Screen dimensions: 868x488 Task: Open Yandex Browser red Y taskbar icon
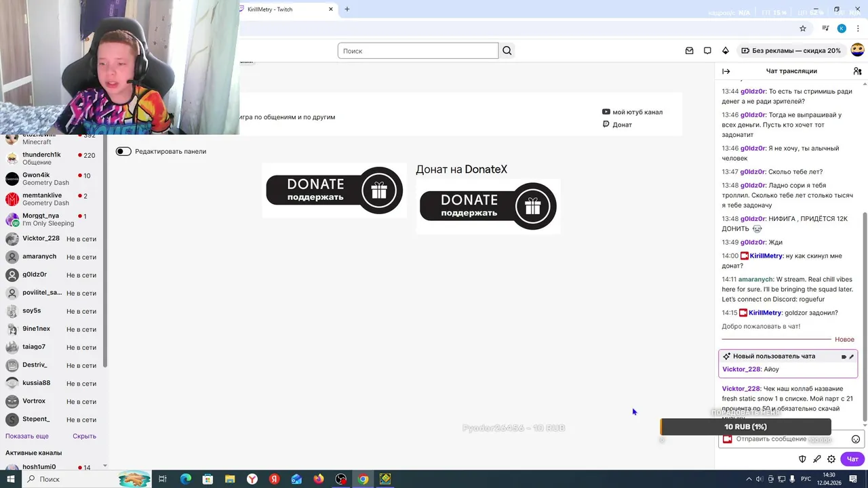[252, 479]
